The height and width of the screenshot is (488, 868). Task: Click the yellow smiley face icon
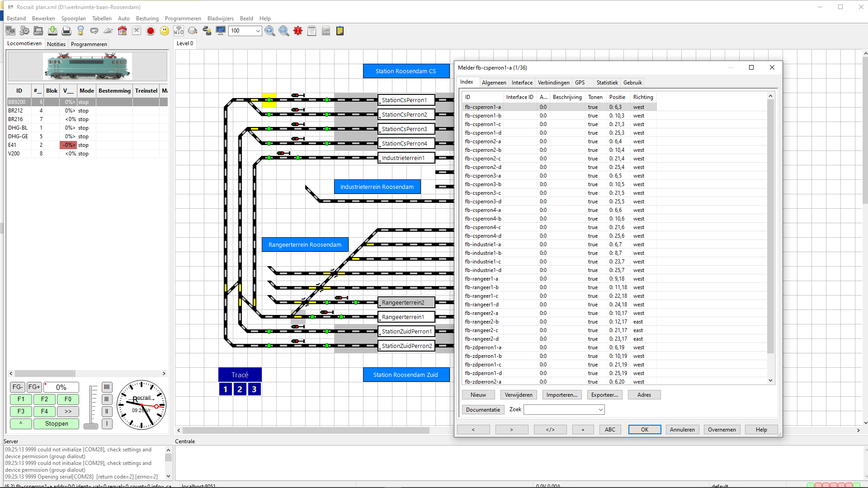165,31
